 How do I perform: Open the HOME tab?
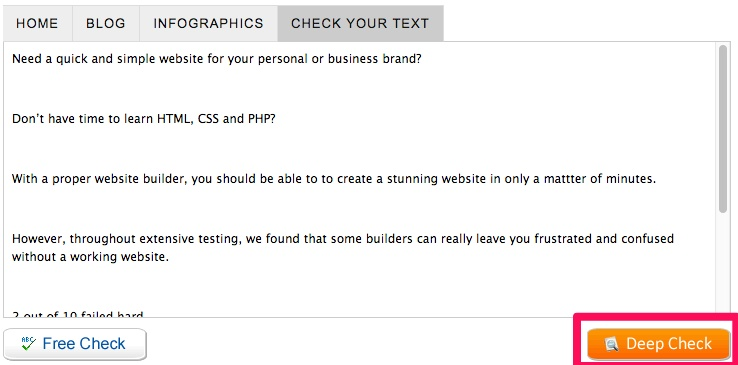pos(37,24)
